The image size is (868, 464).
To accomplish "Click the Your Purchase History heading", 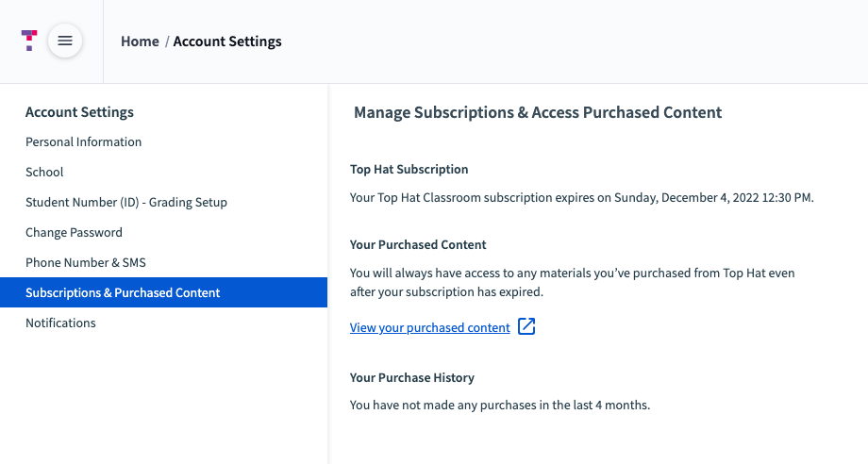I will pos(411,377).
